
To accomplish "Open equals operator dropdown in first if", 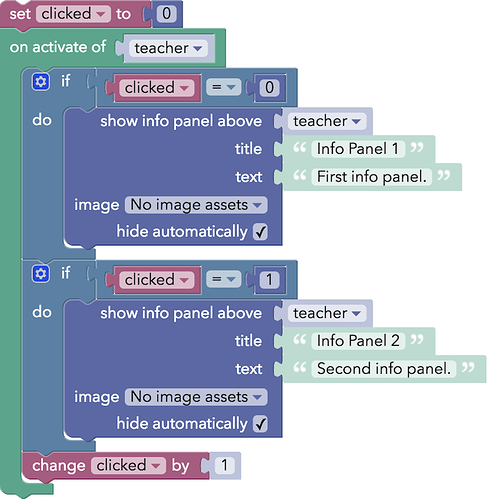I will tap(223, 87).
